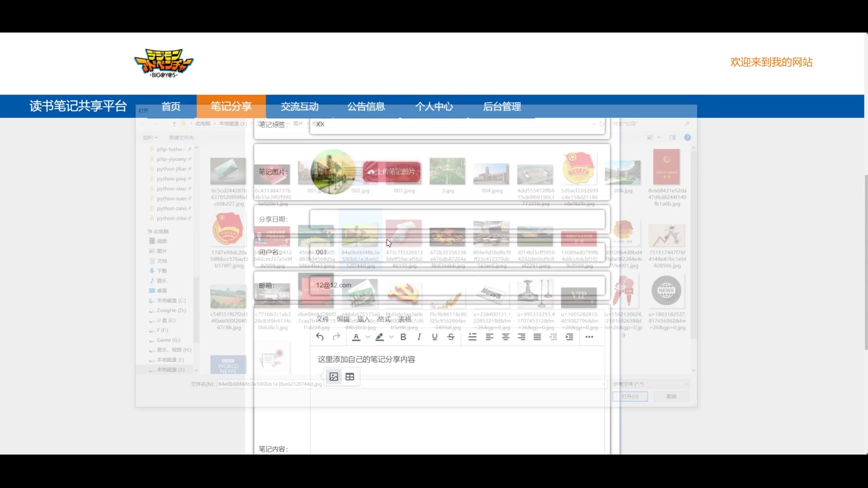Open the 表格 editor menu

[405, 319]
